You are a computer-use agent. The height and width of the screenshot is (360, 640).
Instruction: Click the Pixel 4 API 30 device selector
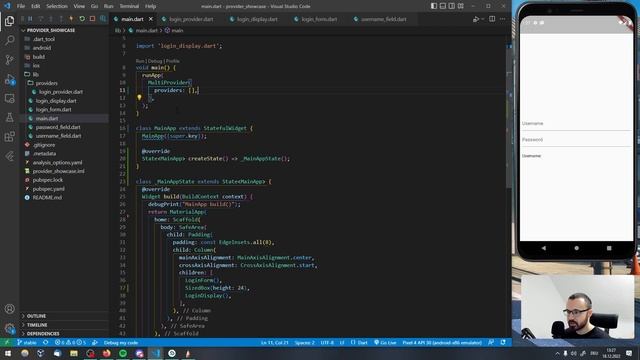click(442, 342)
